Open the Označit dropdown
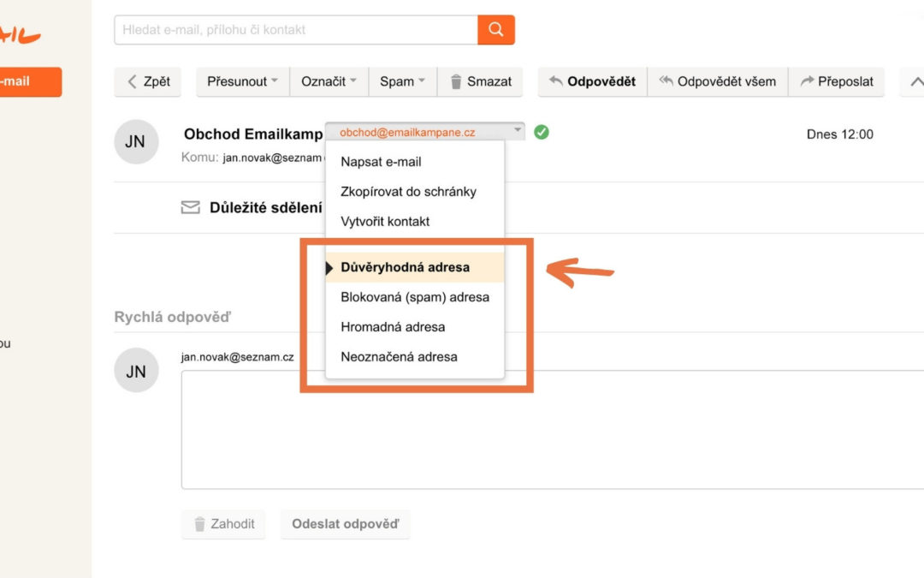This screenshot has width=924, height=578. click(x=329, y=81)
